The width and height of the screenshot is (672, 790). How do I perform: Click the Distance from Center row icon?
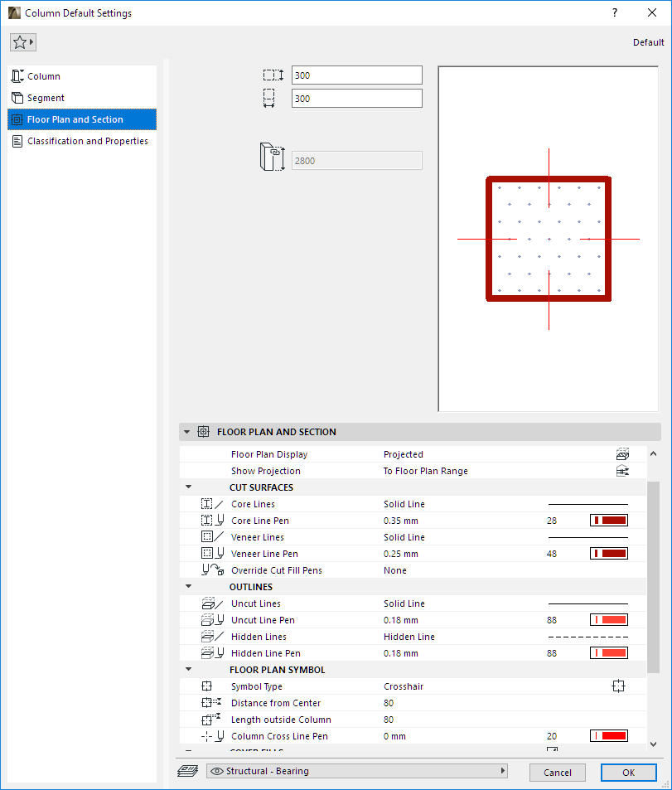(x=211, y=703)
